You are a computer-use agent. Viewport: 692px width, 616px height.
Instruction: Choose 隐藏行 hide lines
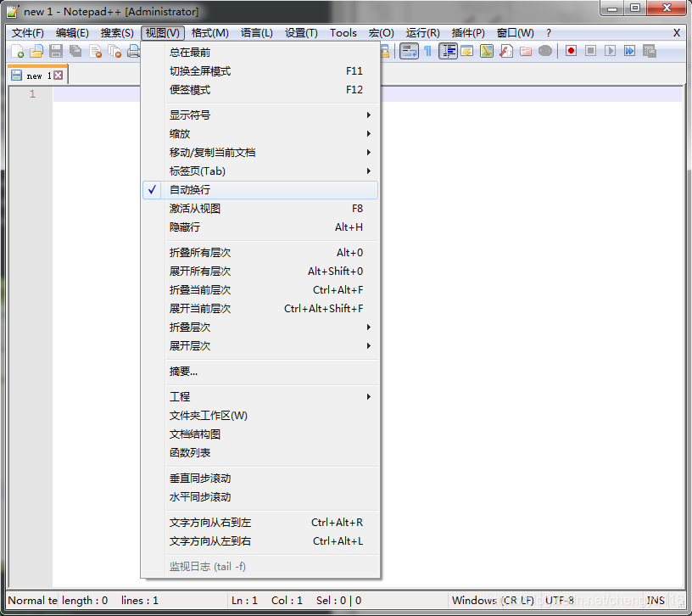(260, 227)
